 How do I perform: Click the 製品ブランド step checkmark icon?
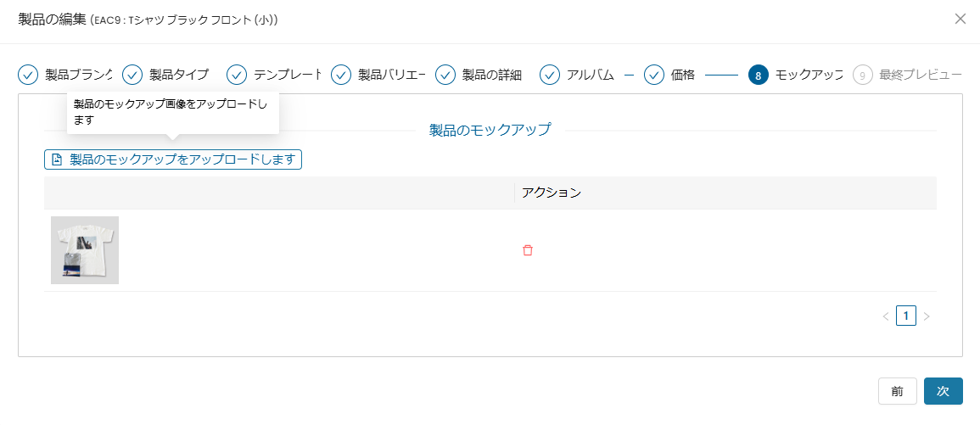[28, 75]
